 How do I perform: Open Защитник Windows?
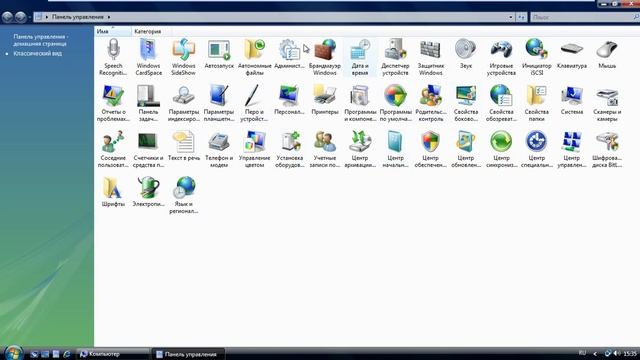(430, 57)
